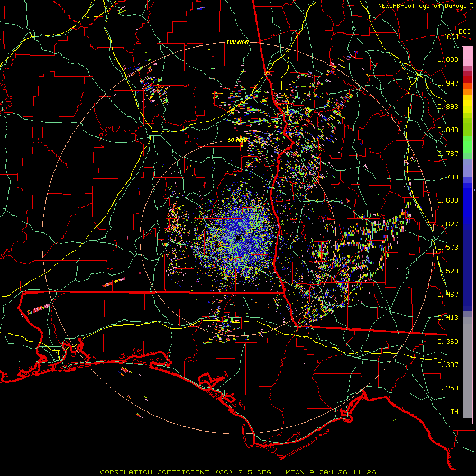
Task: Click the TH threshold label
Action: pos(454,412)
